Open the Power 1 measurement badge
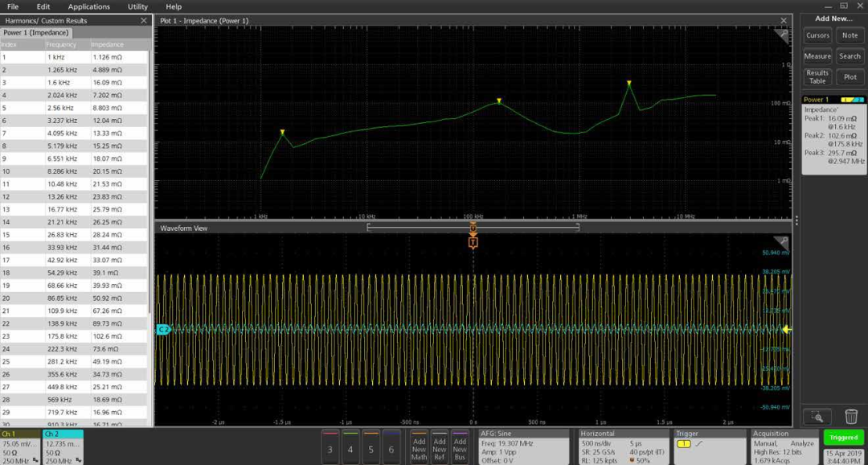Image resolution: width=868 pixels, height=465 pixels. click(833, 134)
